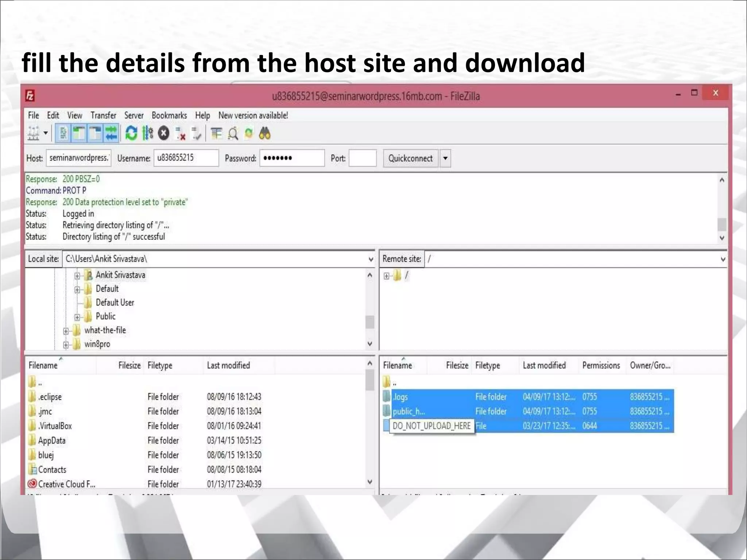Viewport: 747px width, 560px height.
Task: Open the Site Manager icon
Action: (x=33, y=133)
